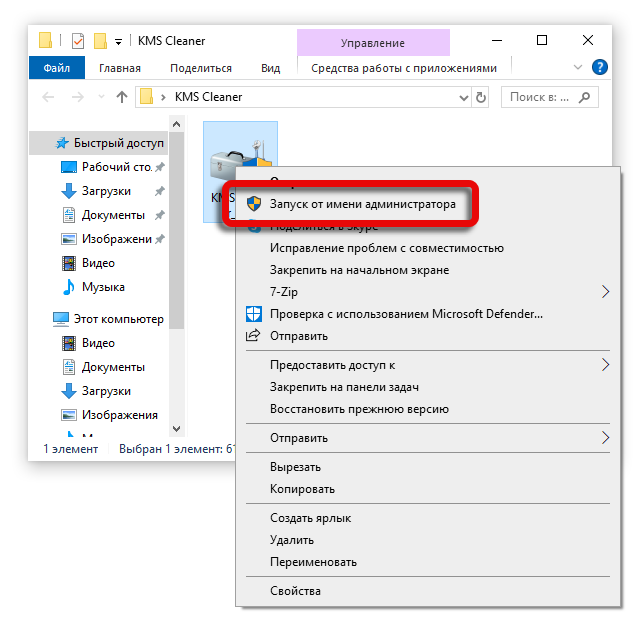Click the folder icon in address bar
The height and width of the screenshot is (618, 634).
pyautogui.click(x=146, y=97)
